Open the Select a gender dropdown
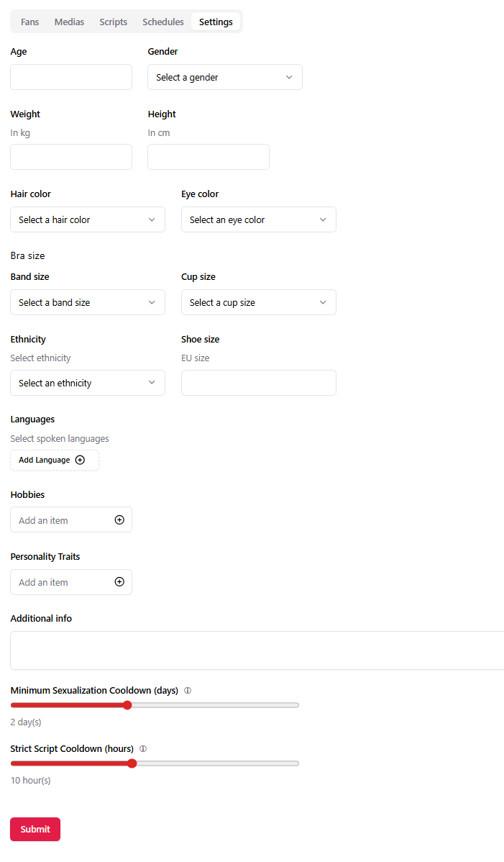 coord(225,78)
